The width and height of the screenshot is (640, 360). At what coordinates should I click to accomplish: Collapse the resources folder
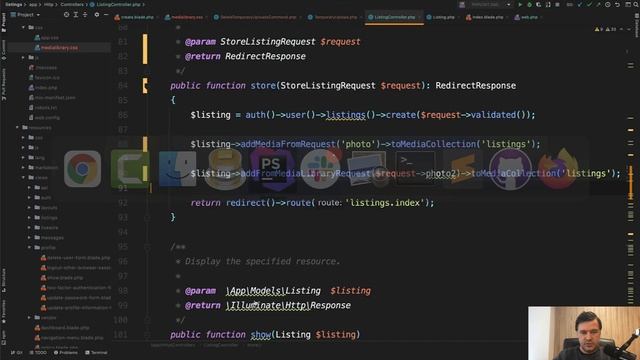[x=18, y=127]
